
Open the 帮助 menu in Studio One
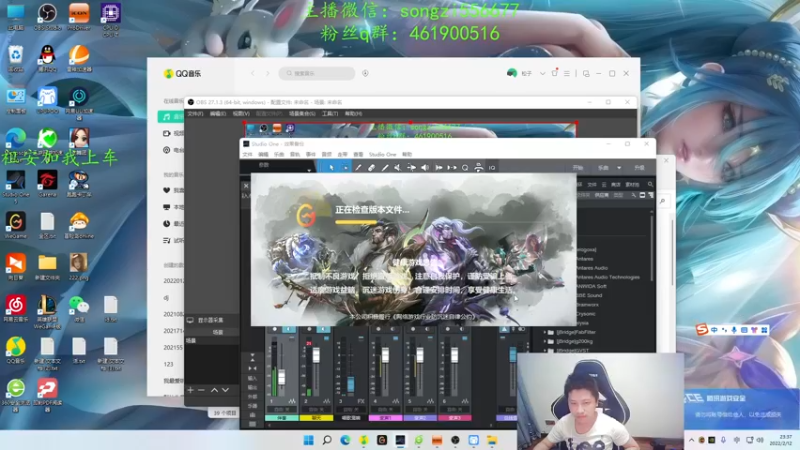[407, 154]
